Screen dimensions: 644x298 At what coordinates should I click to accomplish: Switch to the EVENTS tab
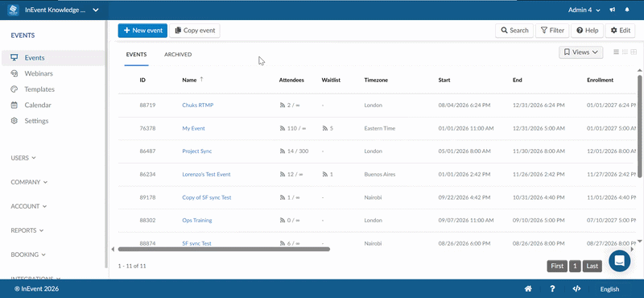(136, 54)
